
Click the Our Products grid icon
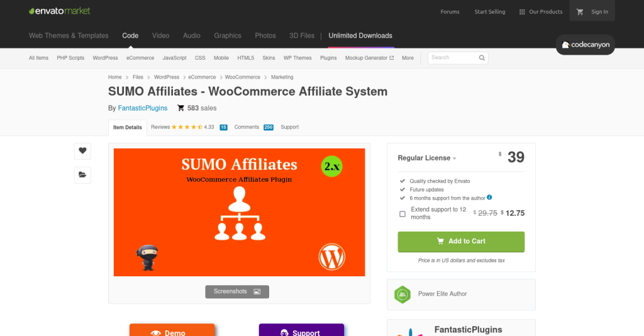click(x=522, y=12)
